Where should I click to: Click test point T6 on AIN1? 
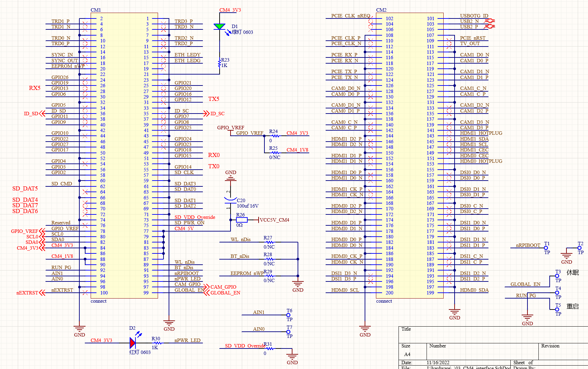[x=288, y=315]
